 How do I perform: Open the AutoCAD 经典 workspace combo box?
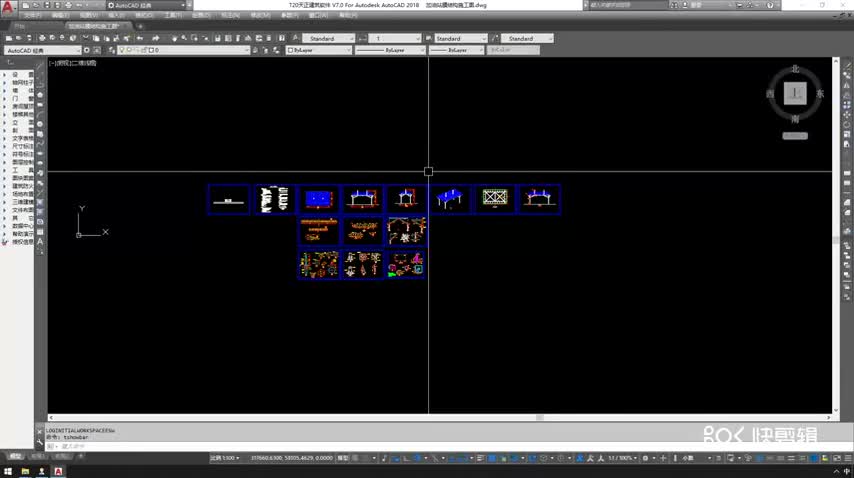42,50
